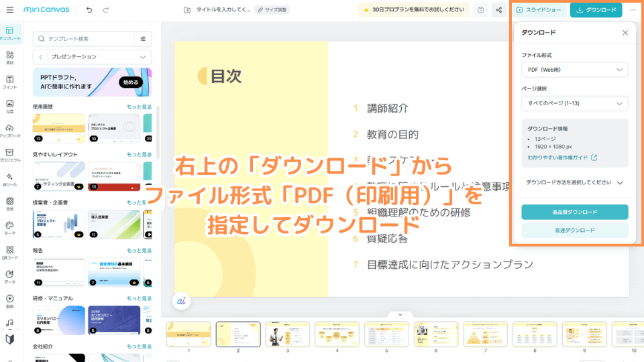Select slide thumbnail 7
644x362 pixels.
coord(486,335)
